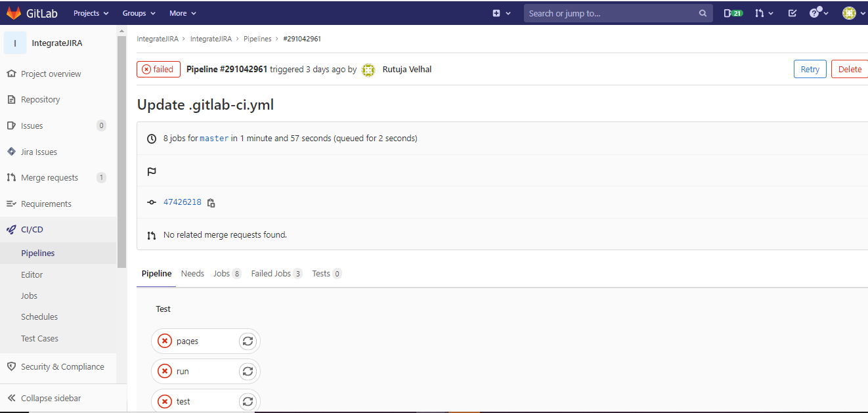This screenshot has height=413, width=868.
Task: Switch to the Failed Jobs tab
Action: point(271,273)
